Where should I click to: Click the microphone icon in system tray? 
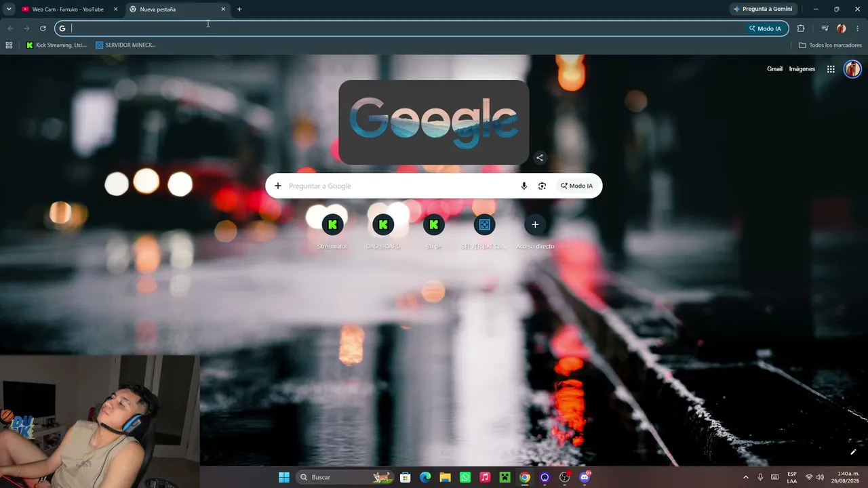(760, 477)
